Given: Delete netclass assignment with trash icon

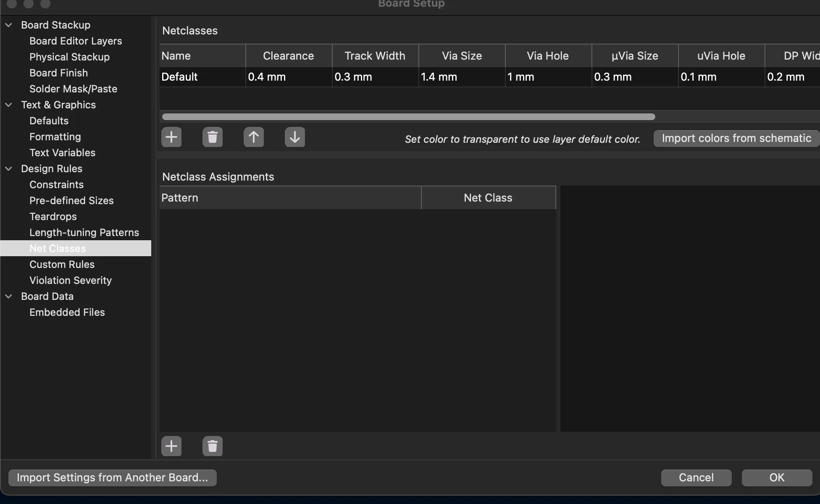Looking at the screenshot, I should 213,446.
